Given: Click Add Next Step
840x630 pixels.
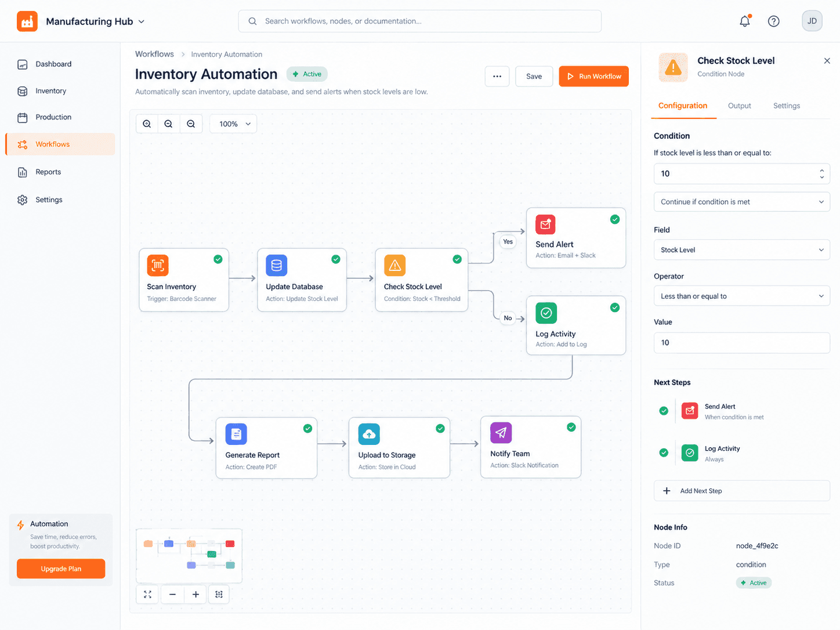Looking at the screenshot, I should point(742,491).
